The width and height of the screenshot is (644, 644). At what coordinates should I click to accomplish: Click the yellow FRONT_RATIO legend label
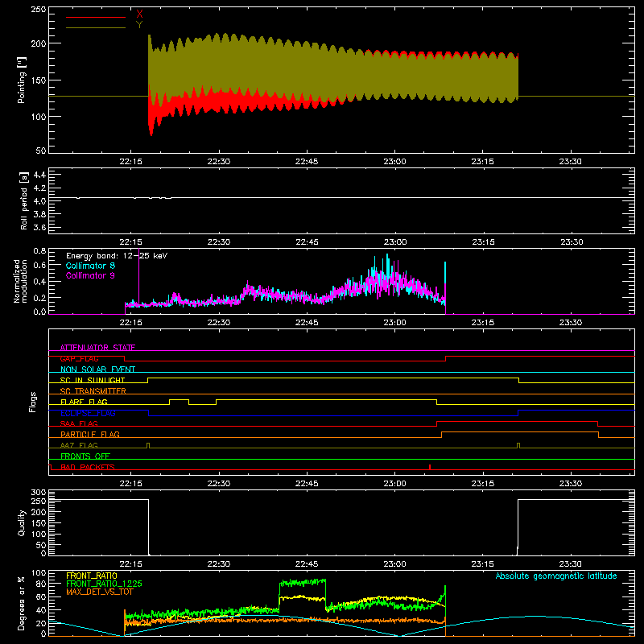[x=92, y=576]
